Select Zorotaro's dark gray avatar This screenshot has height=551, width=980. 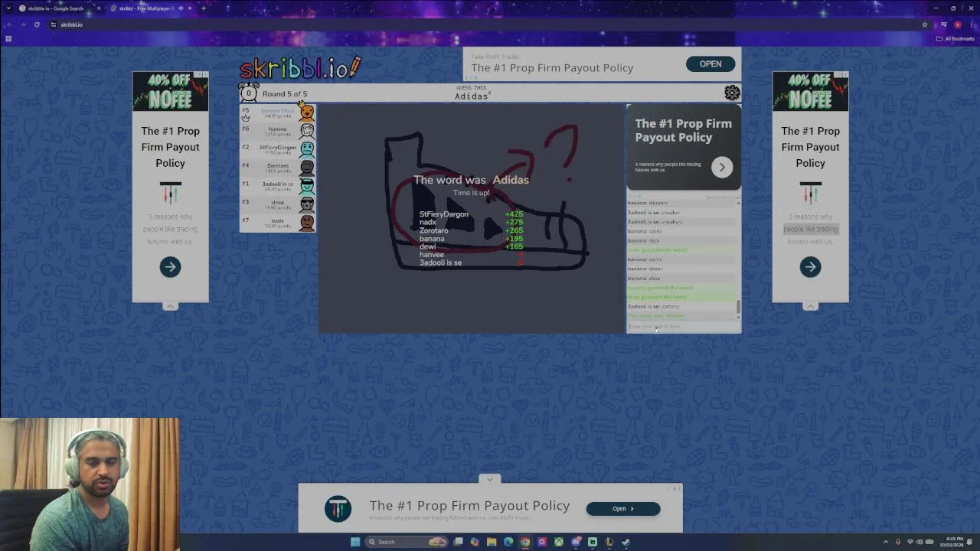(306, 168)
